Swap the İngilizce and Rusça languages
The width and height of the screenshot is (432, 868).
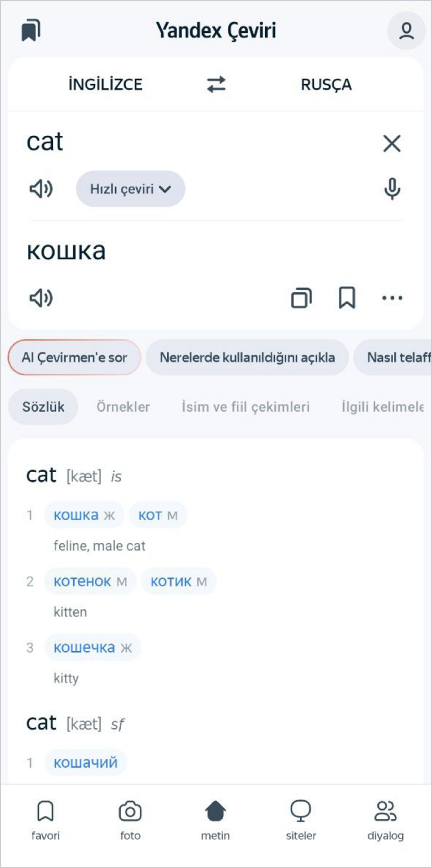coord(216,84)
